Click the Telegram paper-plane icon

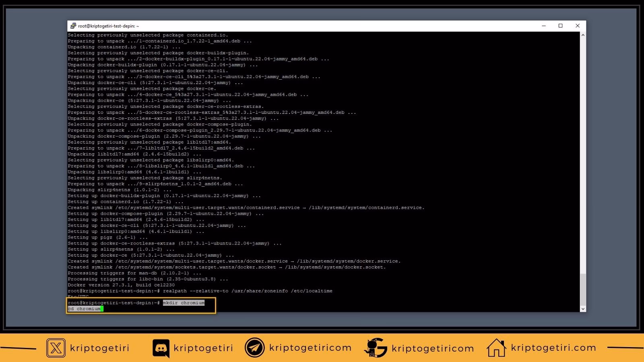point(254,348)
